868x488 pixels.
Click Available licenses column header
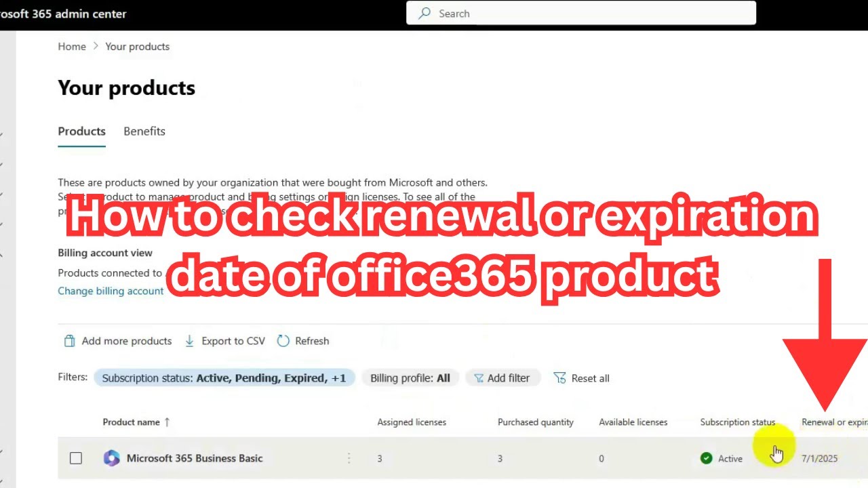633,422
